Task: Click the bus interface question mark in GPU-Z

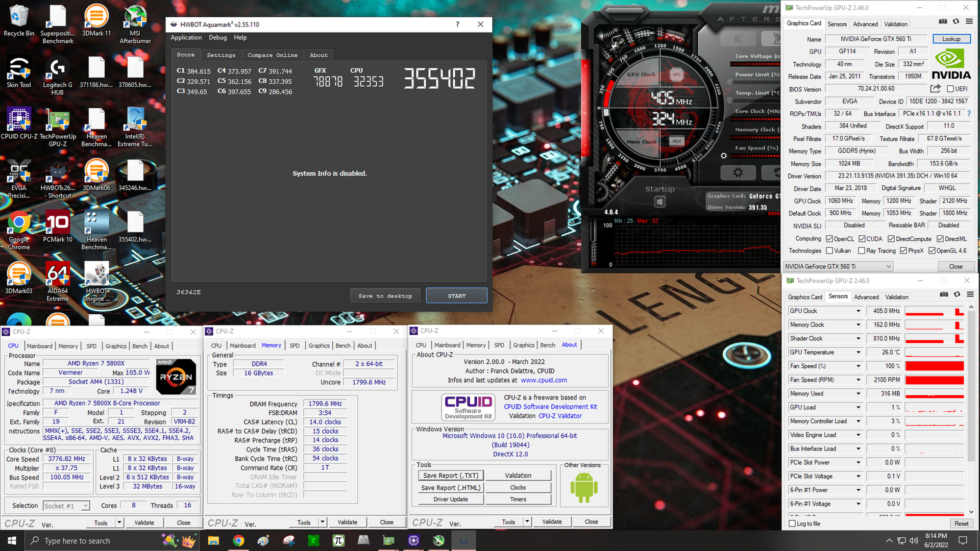Action: point(969,113)
